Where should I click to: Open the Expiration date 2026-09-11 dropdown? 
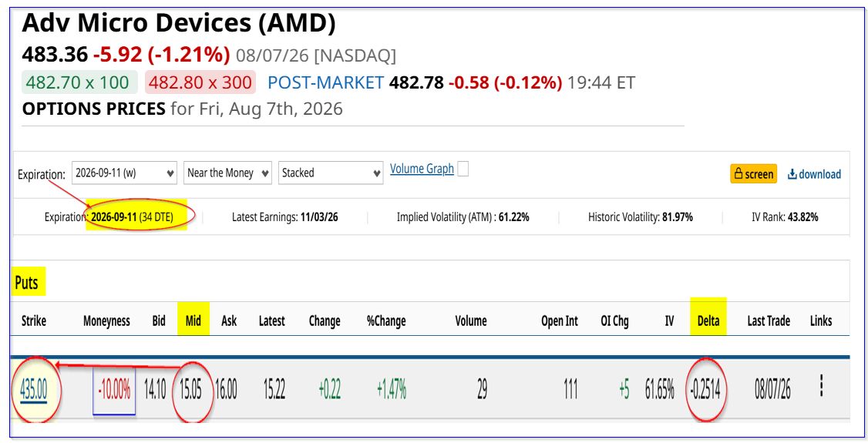125,173
